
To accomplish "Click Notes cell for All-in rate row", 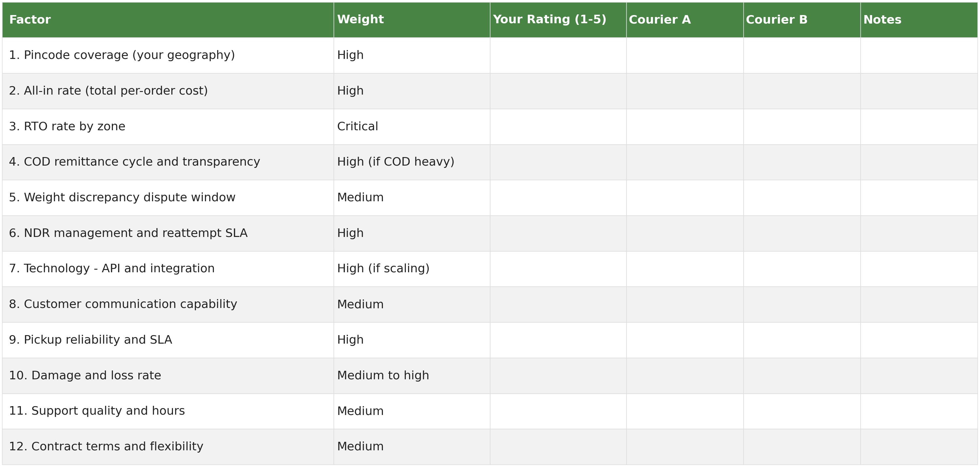I will pyautogui.click(x=919, y=91).
